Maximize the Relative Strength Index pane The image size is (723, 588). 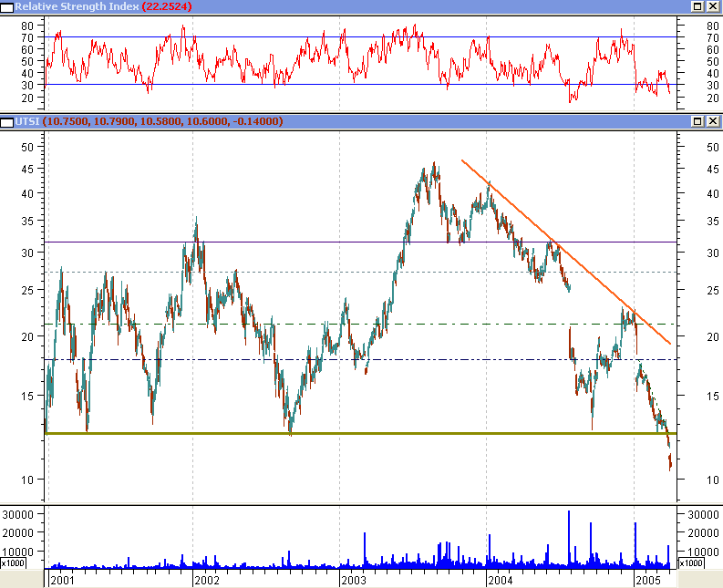(697, 6)
